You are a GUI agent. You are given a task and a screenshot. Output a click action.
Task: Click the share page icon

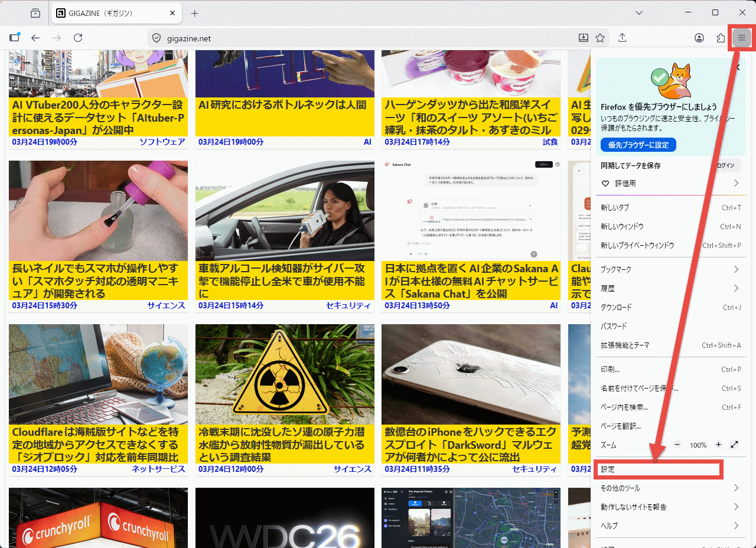coord(622,38)
